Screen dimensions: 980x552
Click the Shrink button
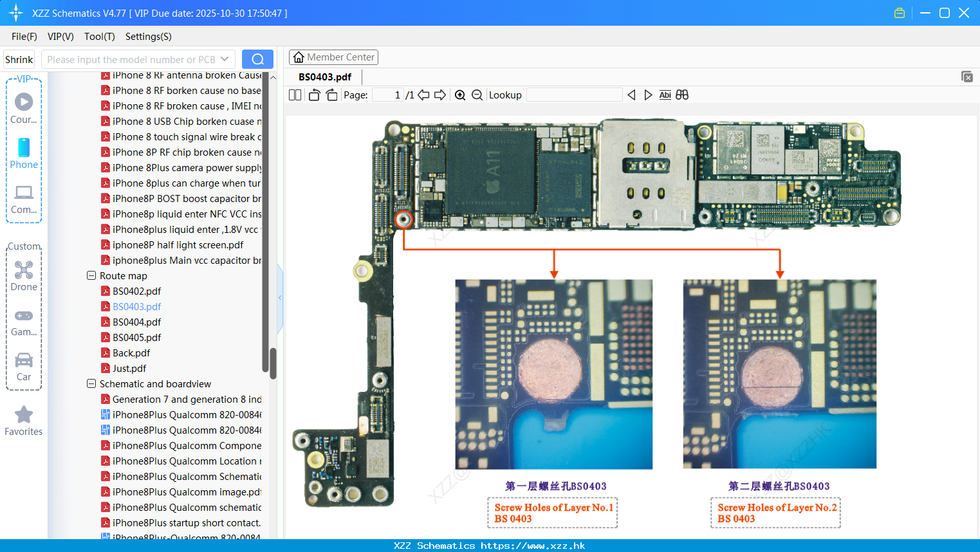19,59
